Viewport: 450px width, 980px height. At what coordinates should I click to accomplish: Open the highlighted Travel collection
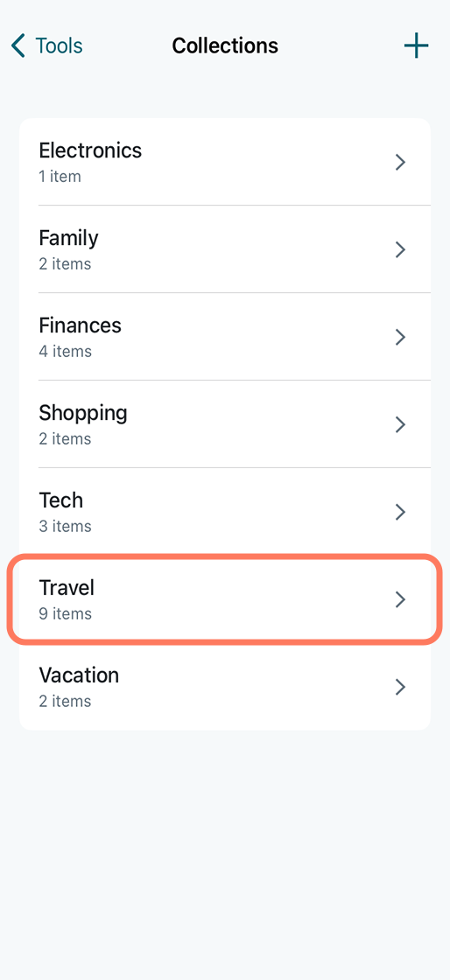coord(225,599)
